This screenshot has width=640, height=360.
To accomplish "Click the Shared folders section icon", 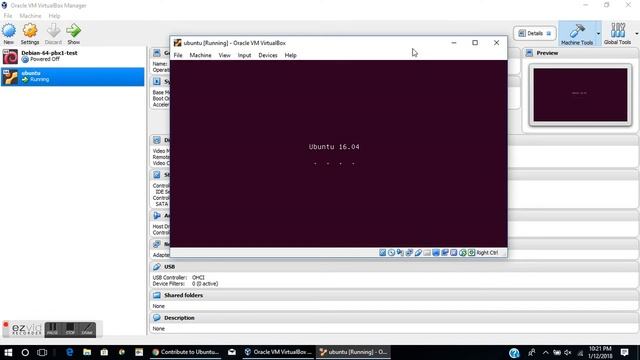I will tap(157, 295).
